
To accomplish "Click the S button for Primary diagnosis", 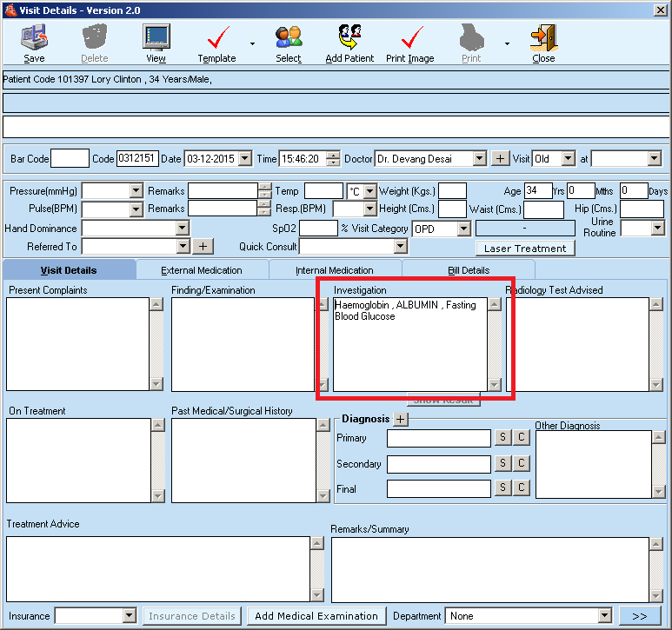I will coord(503,438).
